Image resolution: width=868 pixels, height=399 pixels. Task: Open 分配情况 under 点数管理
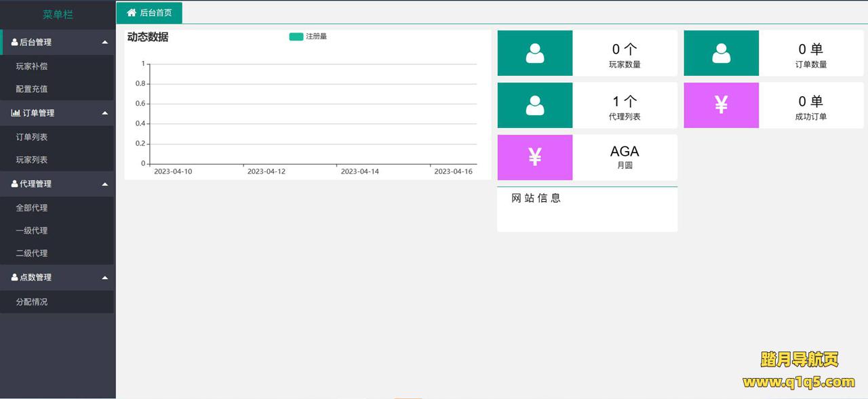tap(32, 302)
